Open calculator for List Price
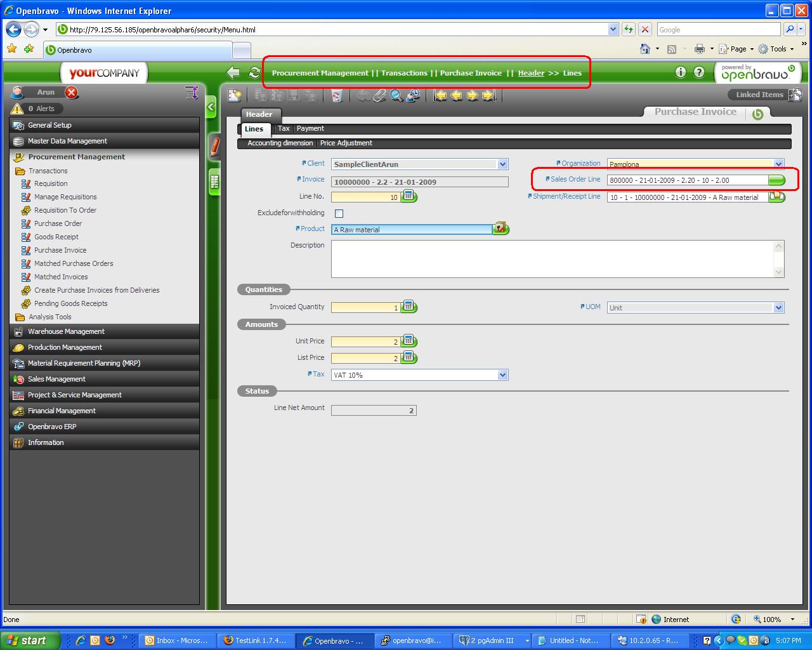This screenshot has width=812, height=650. point(410,357)
